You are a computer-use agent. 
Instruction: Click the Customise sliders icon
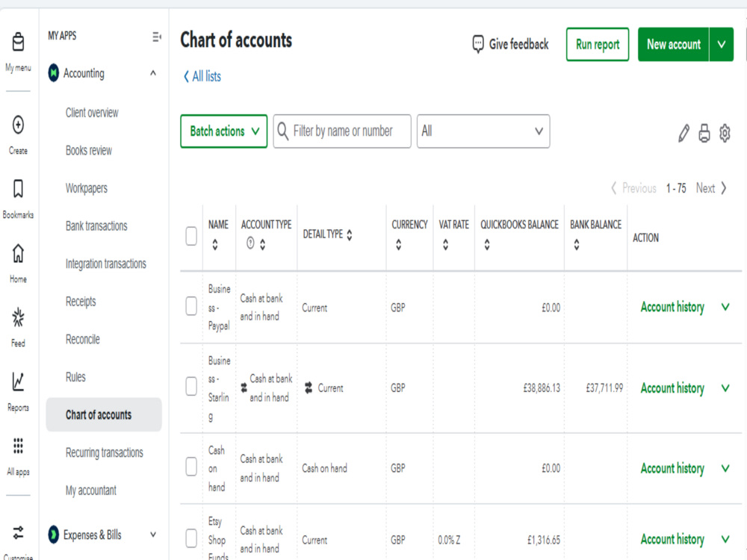[x=18, y=533]
